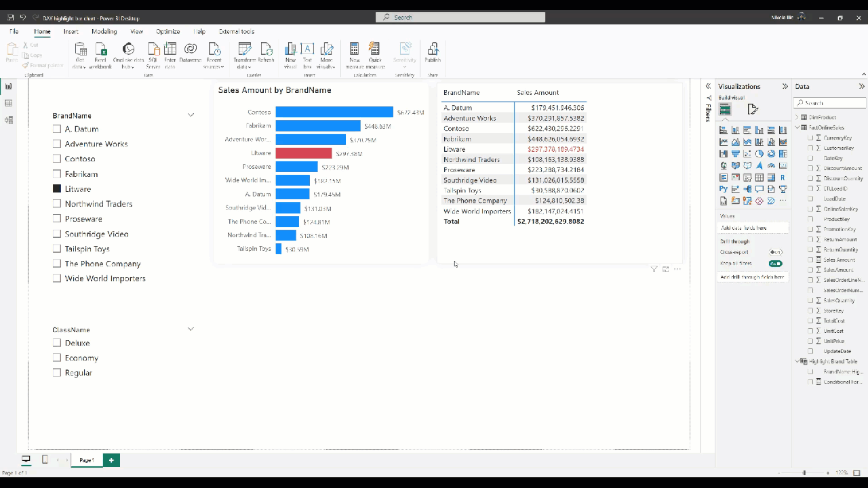Check the Contoso brand checkbox
This screenshot has height=488, width=868.
click(x=57, y=159)
